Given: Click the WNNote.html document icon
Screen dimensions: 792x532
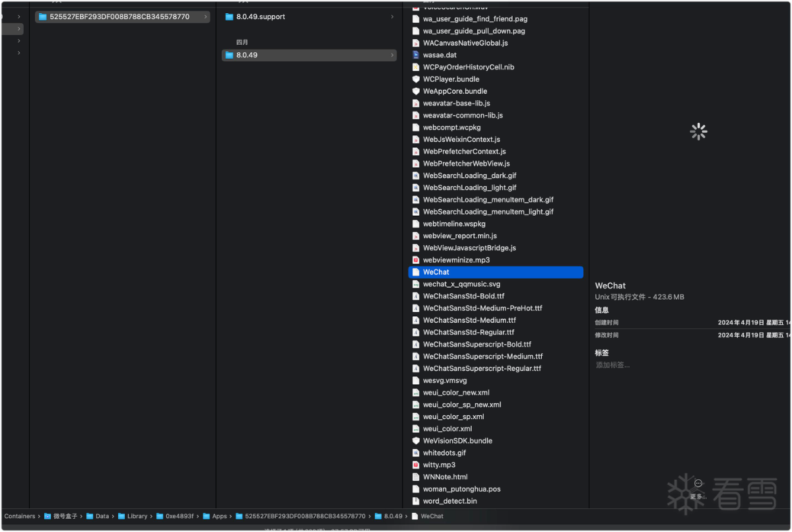Looking at the screenshot, I should click(x=416, y=477).
